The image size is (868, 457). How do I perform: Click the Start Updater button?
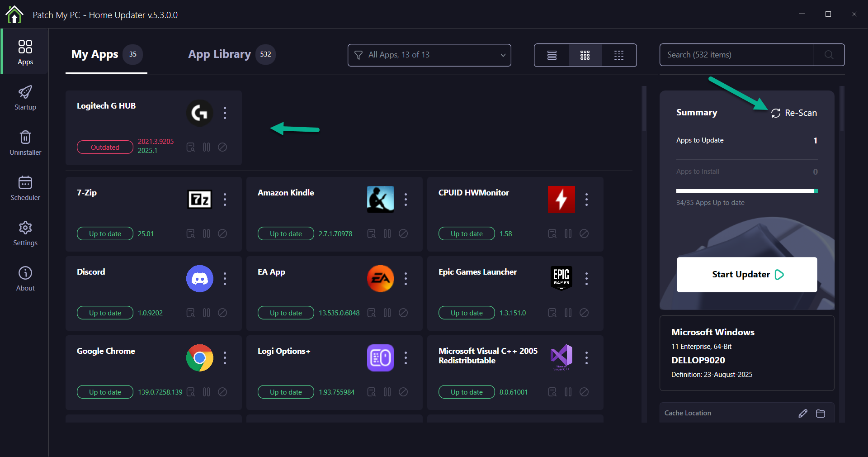[x=747, y=275]
